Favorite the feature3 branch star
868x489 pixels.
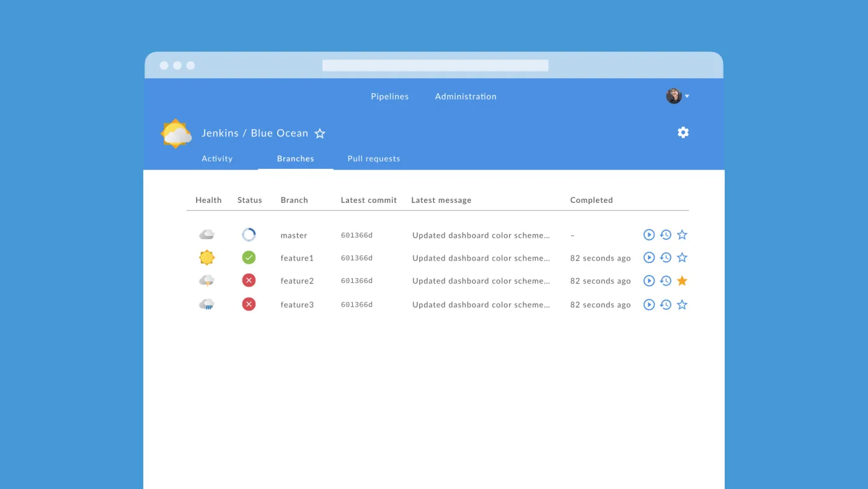point(682,305)
